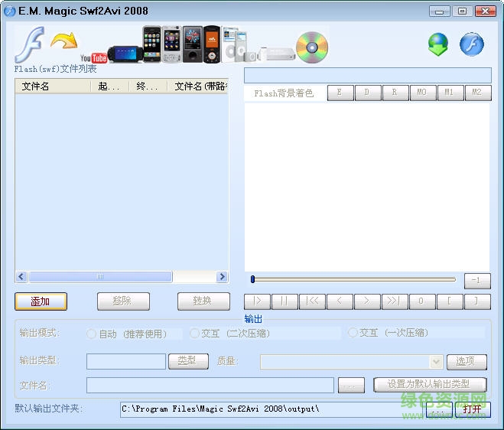Step forward one frame with > button

[367, 301]
